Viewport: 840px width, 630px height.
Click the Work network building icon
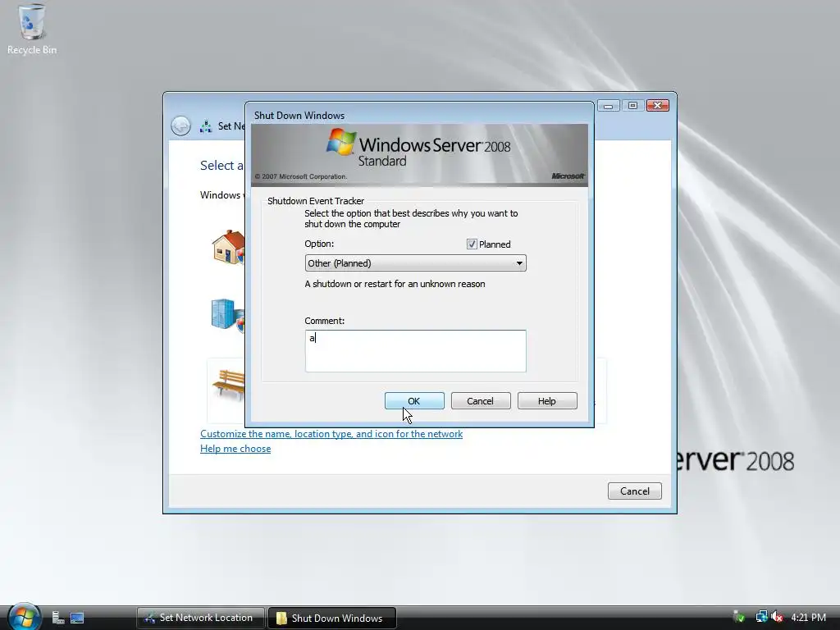click(227, 314)
